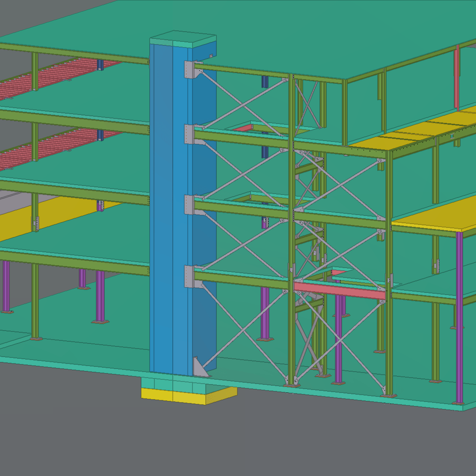
Task: Select the purple column left of blue column
Action: pos(100,295)
